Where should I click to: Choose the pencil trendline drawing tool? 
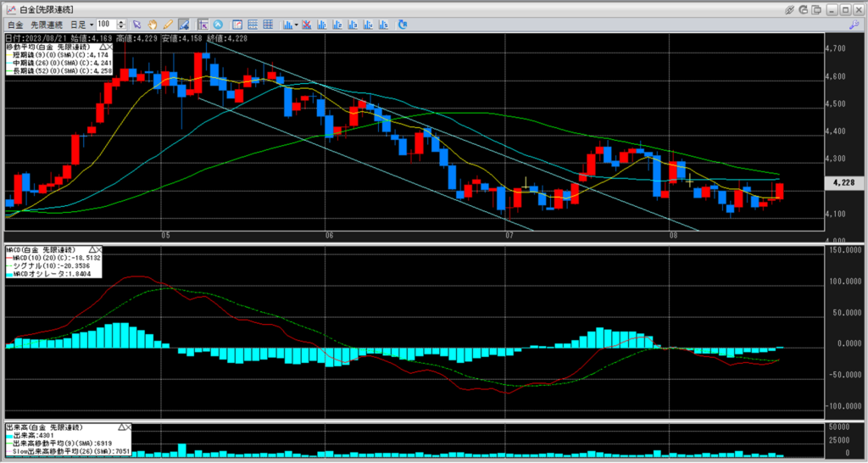click(168, 25)
